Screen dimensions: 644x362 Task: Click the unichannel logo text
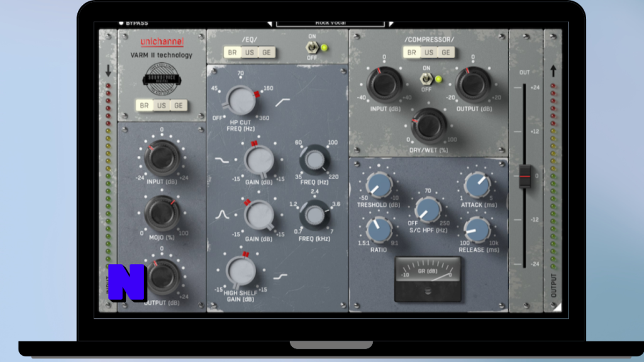162,41
